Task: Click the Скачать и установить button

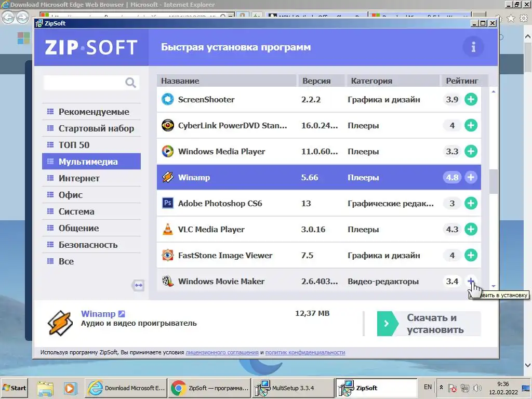Action: [429, 324]
